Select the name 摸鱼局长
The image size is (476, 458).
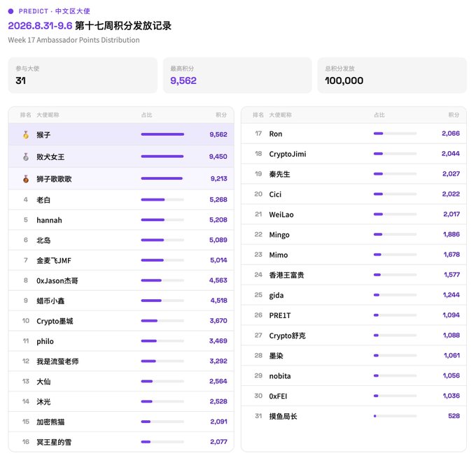pyautogui.click(x=283, y=417)
